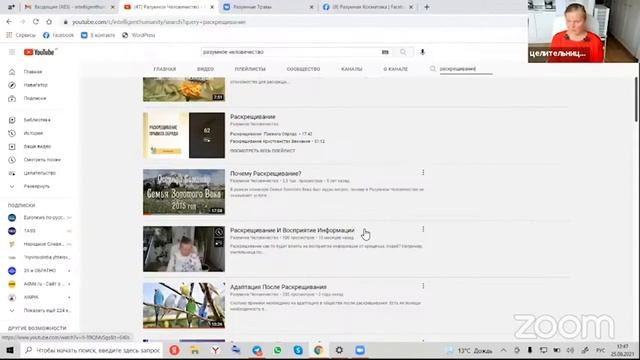Start voice search with microphone icon
This screenshot has height=360, width=640.
[x=422, y=52]
